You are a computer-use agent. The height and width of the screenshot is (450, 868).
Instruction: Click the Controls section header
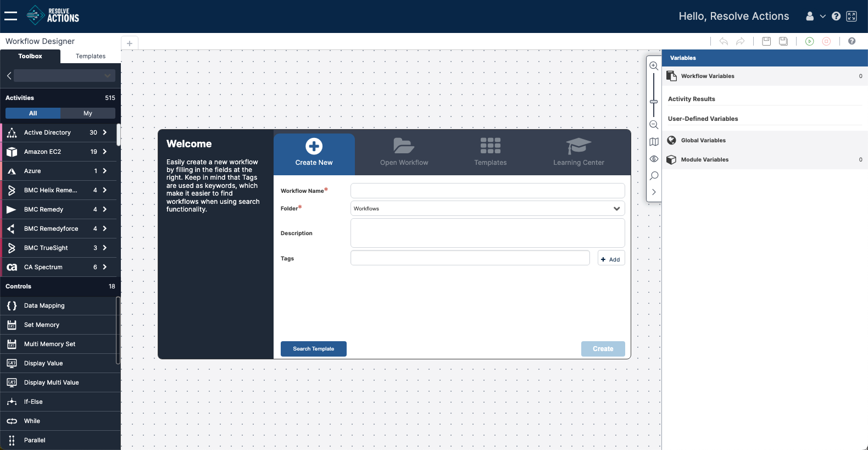click(60, 286)
